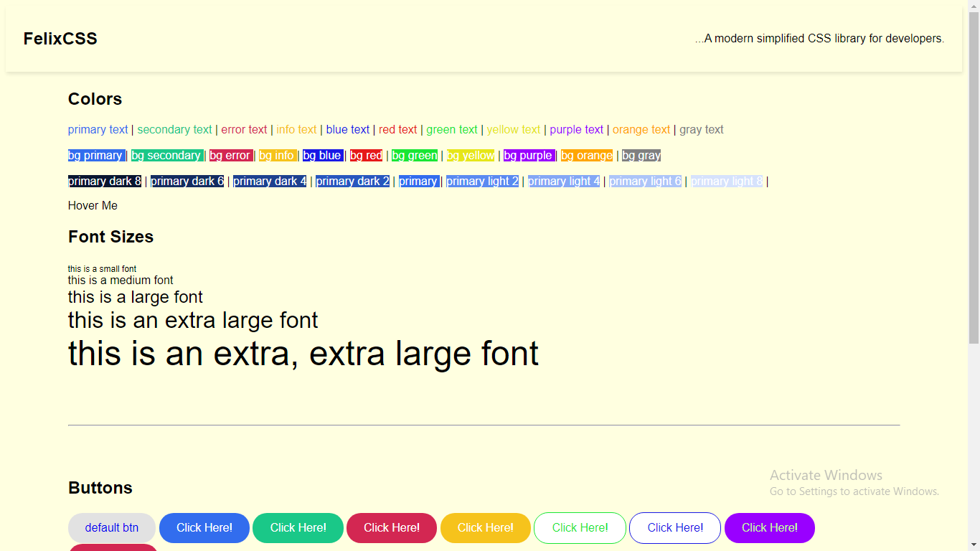Click the extra extra large font text

coord(302,354)
